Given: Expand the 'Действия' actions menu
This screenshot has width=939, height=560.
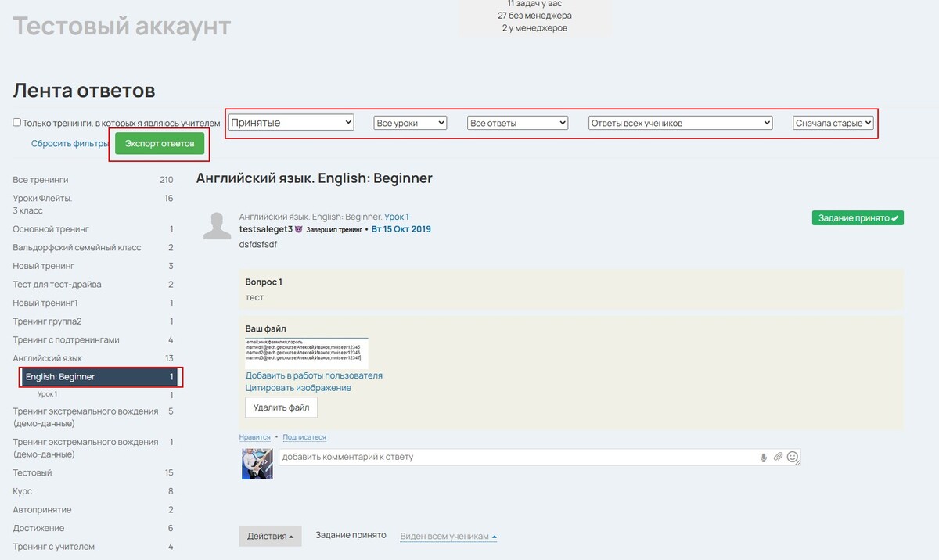Looking at the screenshot, I should coord(270,536).
